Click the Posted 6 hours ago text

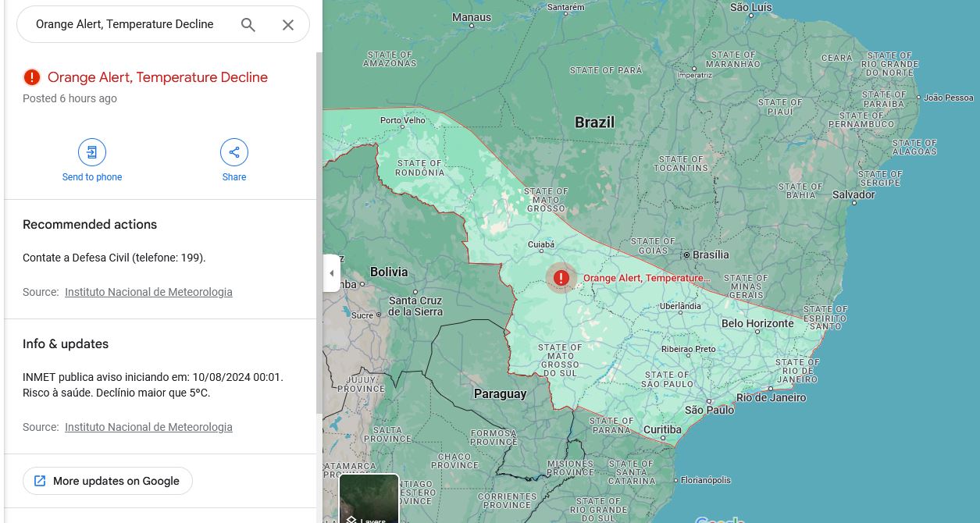69,98
